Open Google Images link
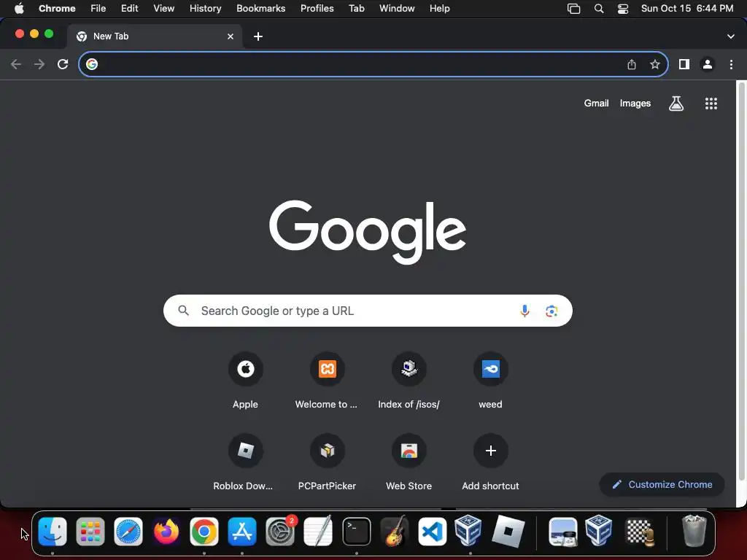This screenshot has height=560, width=747. (635, 104)
